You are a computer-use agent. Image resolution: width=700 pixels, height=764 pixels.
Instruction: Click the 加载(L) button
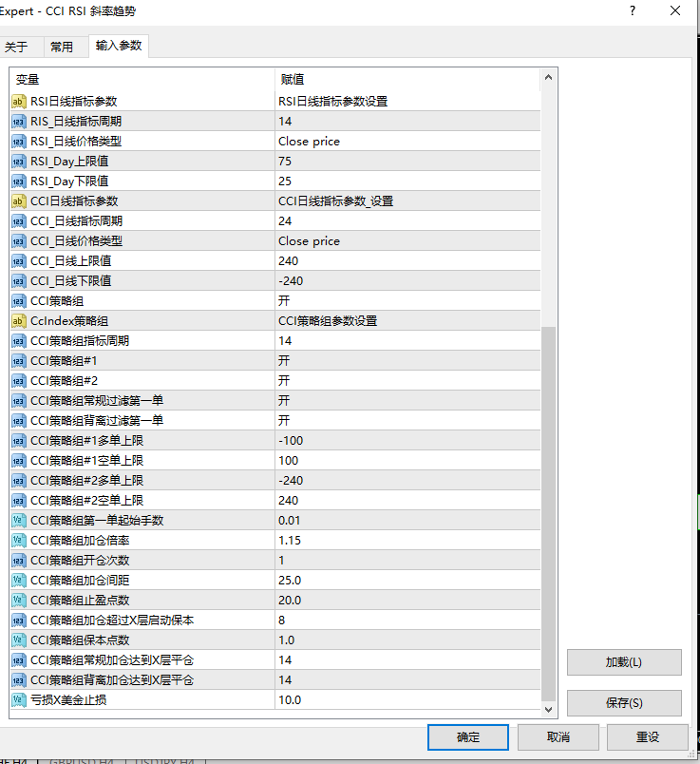click(623, 662)
